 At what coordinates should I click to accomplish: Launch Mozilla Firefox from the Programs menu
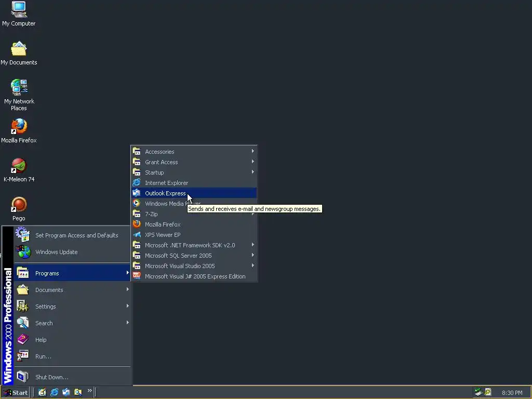point(194,224)
